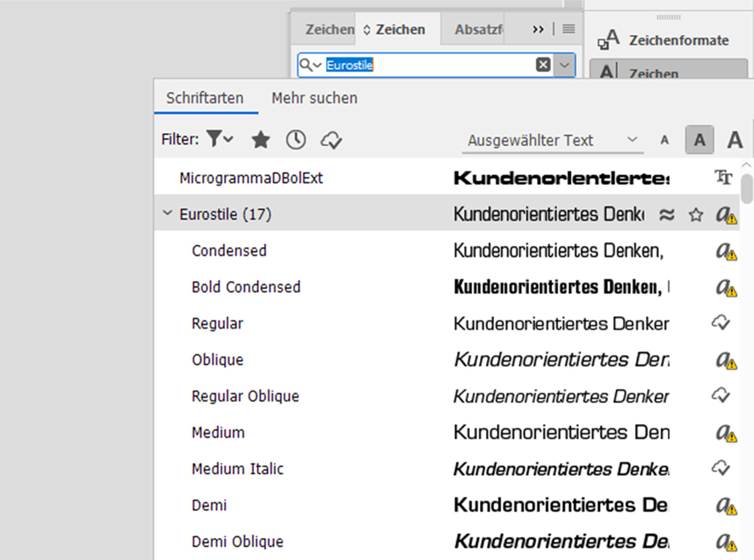Click the Bold Condensed preview sample text
The image size is (754, 560).
(561, 287)
